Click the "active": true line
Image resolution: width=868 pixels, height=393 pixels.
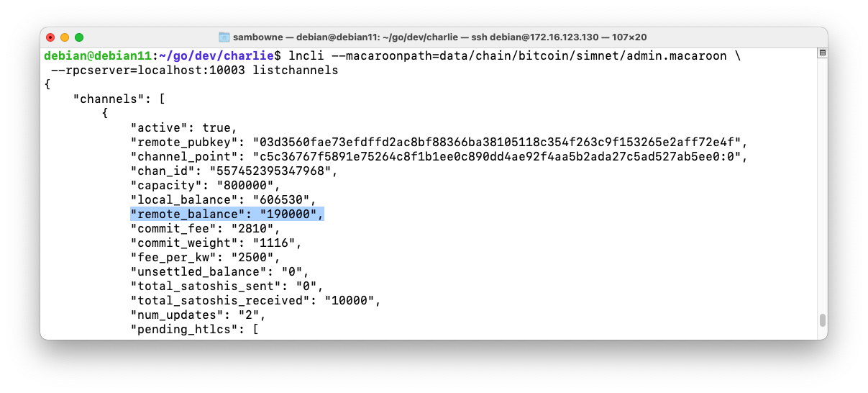(x=183, y=128)
